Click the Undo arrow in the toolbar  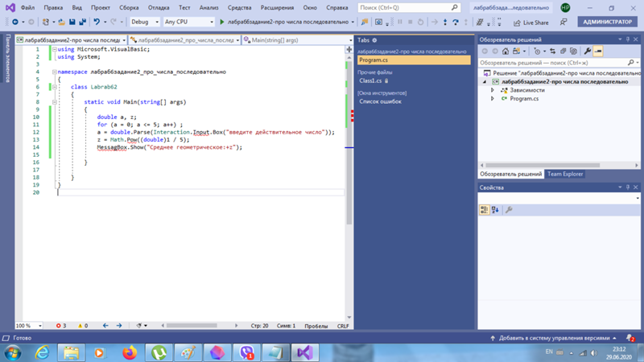(97, 22)
